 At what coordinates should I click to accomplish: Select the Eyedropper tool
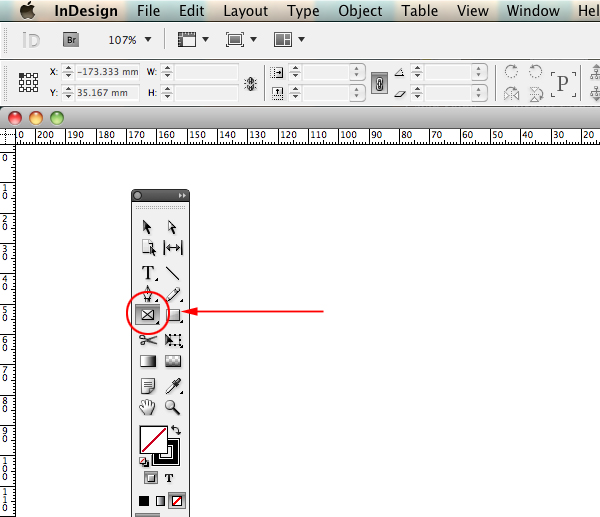coord(173,386)
